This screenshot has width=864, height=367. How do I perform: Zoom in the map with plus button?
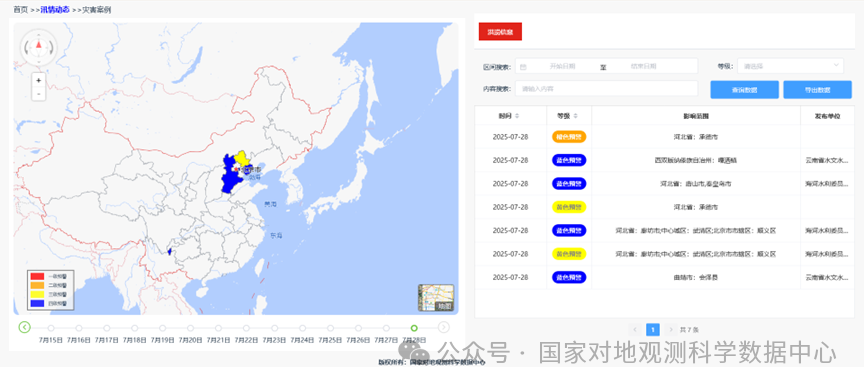click(39, 80)
